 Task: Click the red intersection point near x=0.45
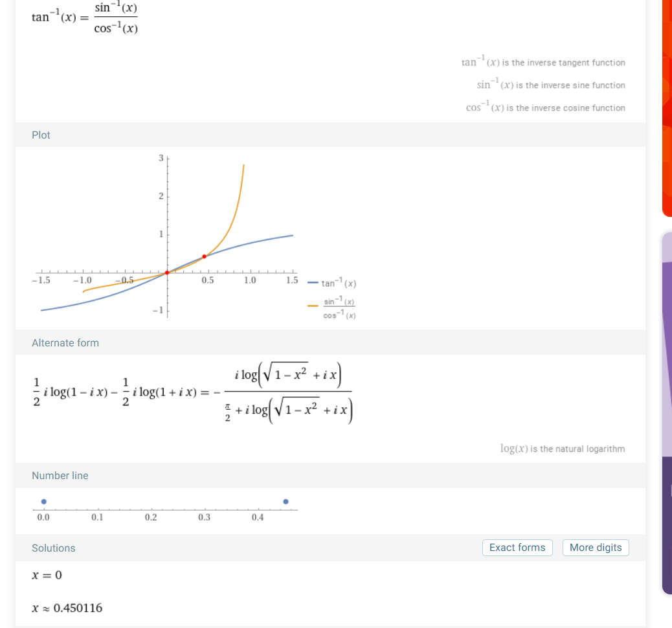point(205,256)
